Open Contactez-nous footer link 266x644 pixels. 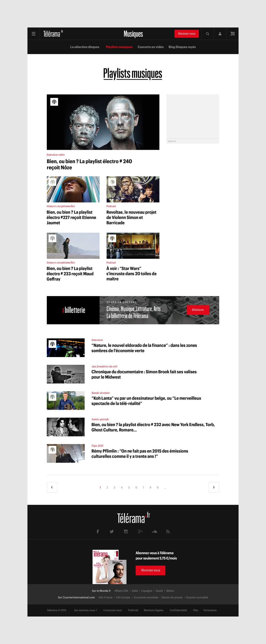[x=113, y=610]
